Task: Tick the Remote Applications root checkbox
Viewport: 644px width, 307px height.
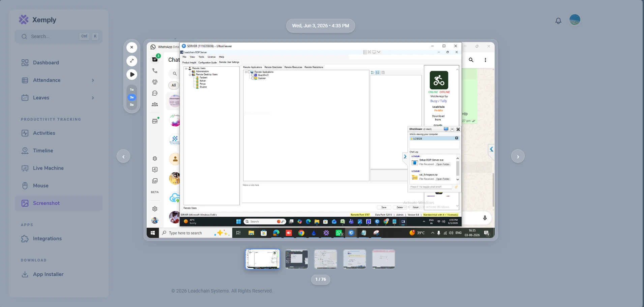Action: pos(249,72)
